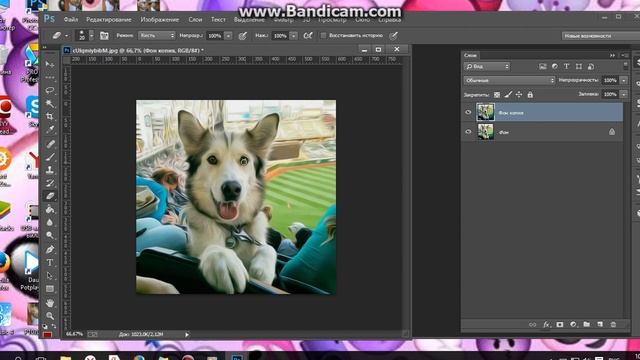Select the Слои panel tab

tap(470, 55)
